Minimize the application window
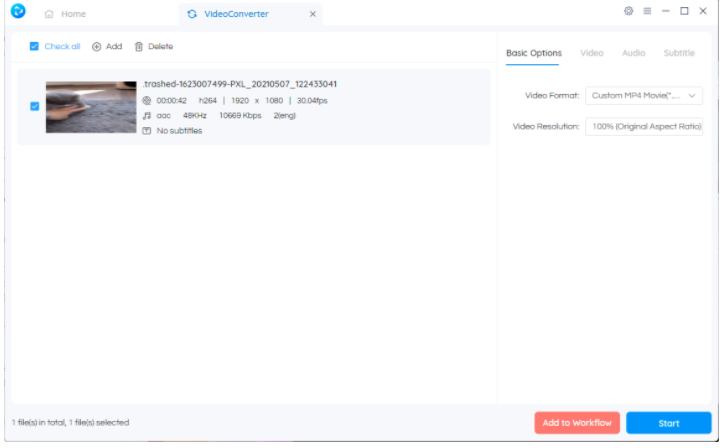725x448 pixels. tap(666, 11)
